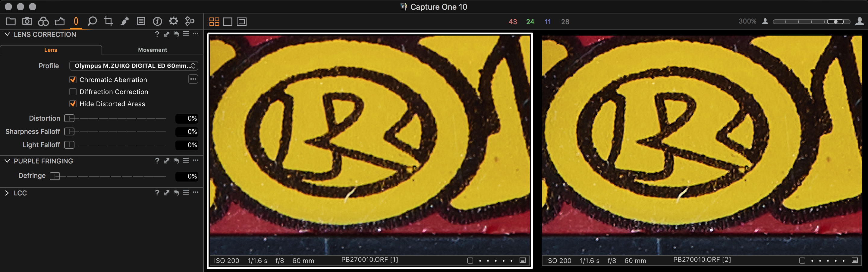Open the Batch gears tool tab
The height and width of the screenshot is (272, 868).
(x=190, y=22)
